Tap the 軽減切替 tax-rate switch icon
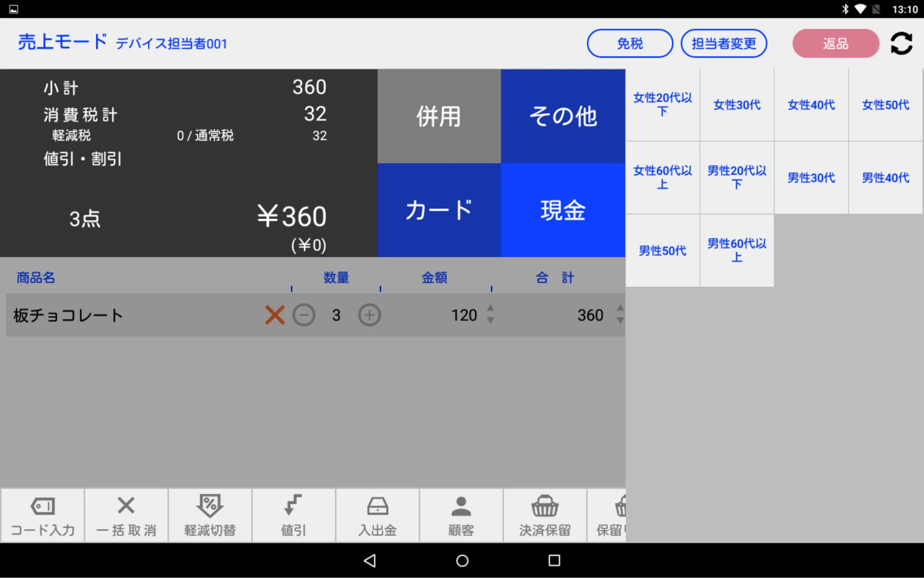The height and width of the screenshot is (578, 924). click(210, 514)
